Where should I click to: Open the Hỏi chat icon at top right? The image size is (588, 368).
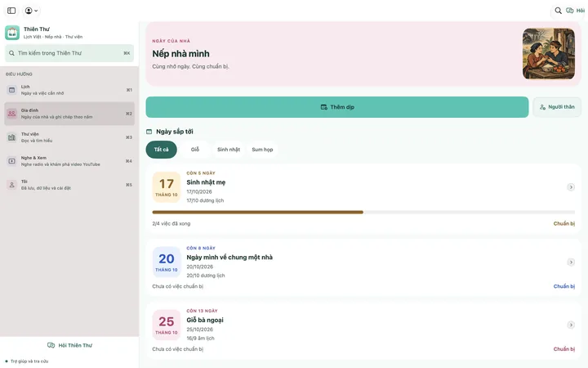(575, 11)
